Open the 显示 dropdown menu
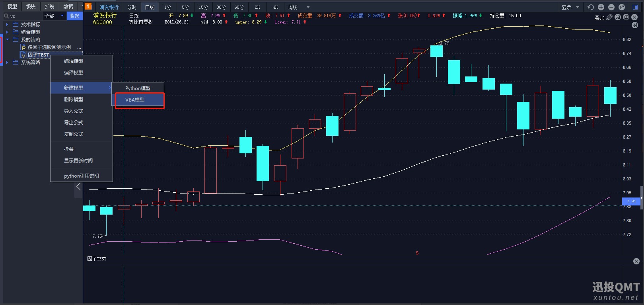 pos(570,7)
